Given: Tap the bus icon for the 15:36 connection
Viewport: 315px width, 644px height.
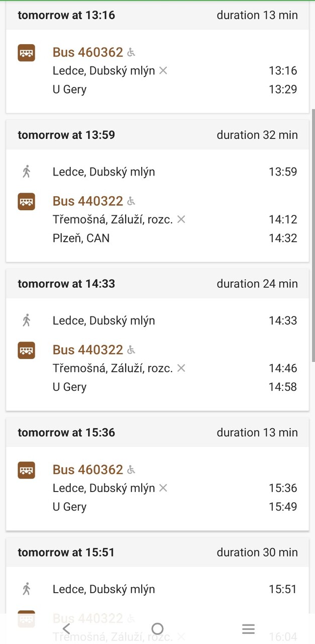Looking at the screenshot, I should pyautogui.click(x=27, y=470).
